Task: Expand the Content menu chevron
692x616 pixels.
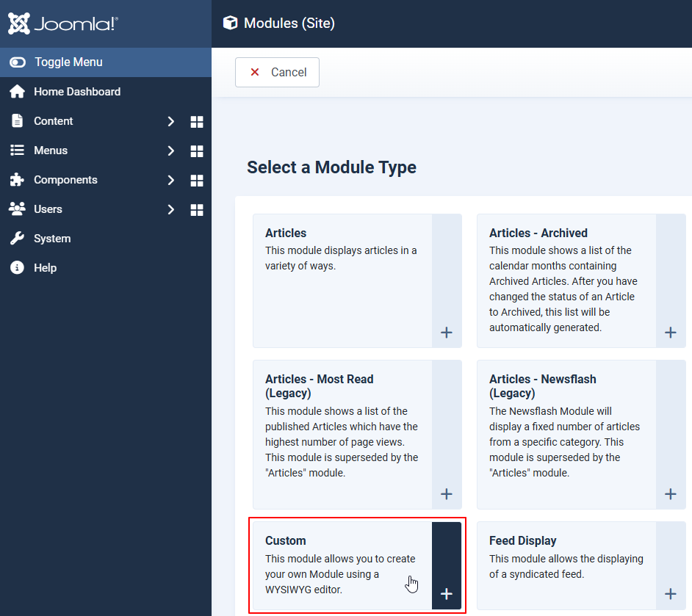Action: pyautogui.click(x=170, y=121)
